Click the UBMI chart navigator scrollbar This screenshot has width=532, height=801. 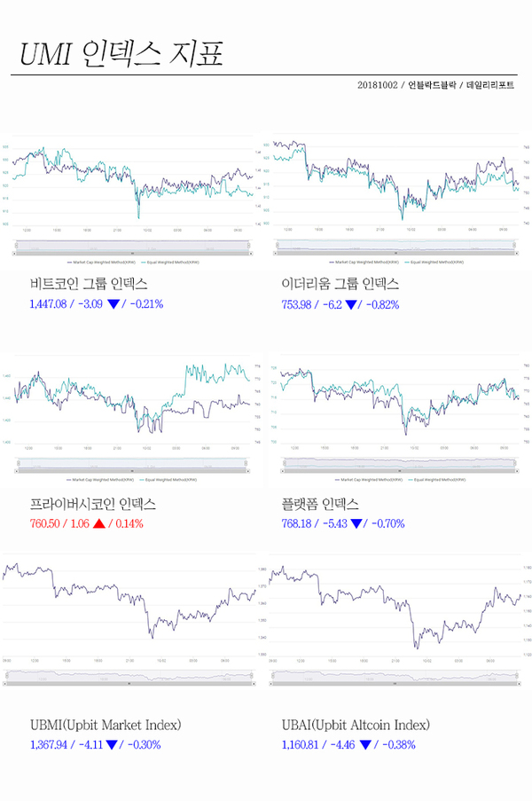point(129,683)
